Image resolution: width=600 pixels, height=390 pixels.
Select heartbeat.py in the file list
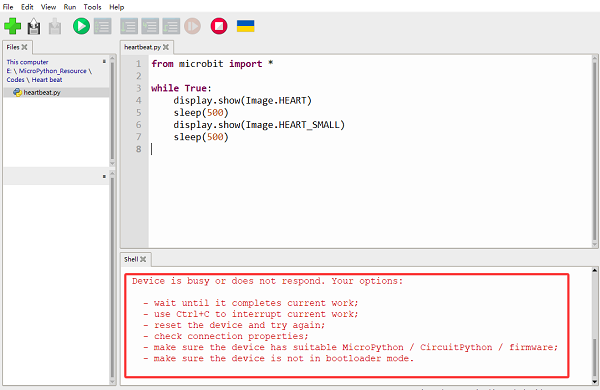42,92
